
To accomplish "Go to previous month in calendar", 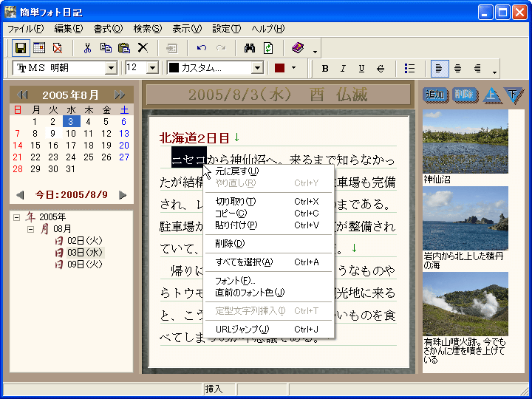I will coord(22,95).
